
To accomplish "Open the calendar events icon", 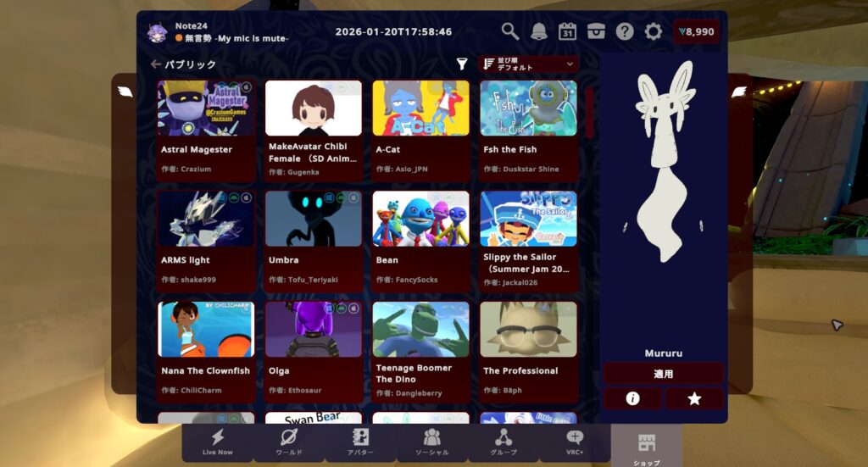I will [x=567, y=31].
